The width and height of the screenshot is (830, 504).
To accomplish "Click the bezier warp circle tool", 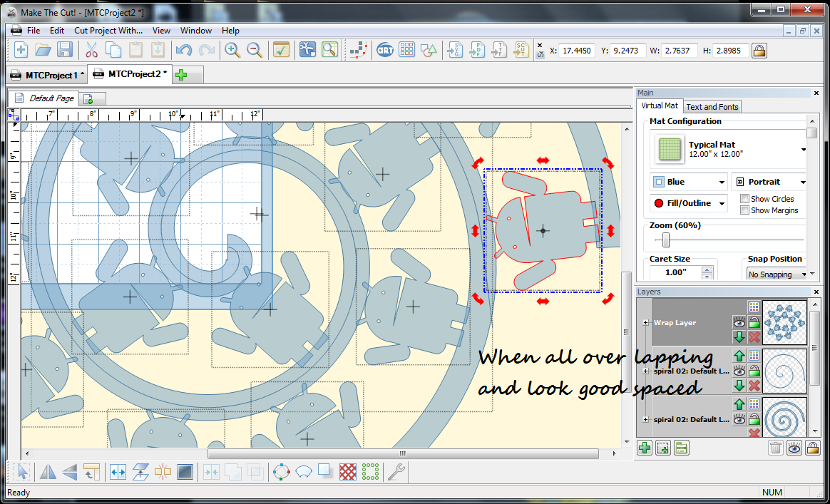I will (x=282, y=470).
